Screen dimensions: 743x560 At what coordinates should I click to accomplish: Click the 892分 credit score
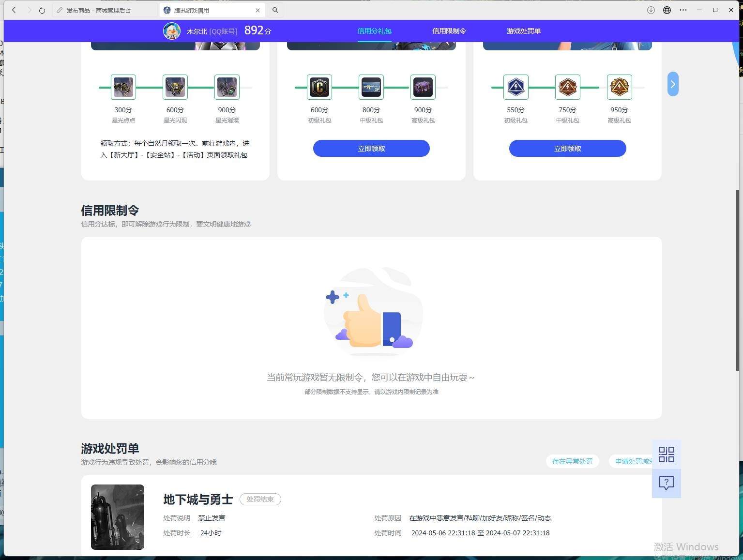(258, 30)
